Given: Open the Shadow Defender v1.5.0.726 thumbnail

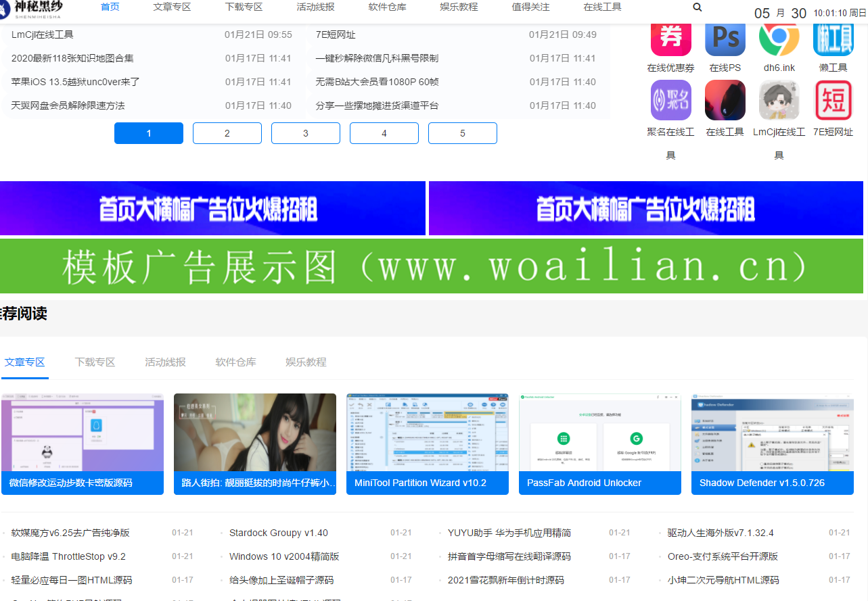Looking at the screenshot, I should (x=772, y=443).
